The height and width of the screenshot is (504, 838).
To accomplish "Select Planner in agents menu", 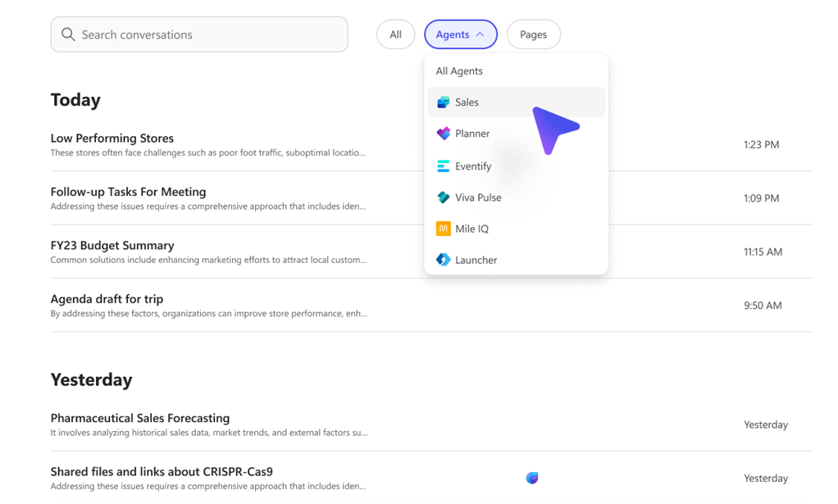I will [x=517, y=134].
